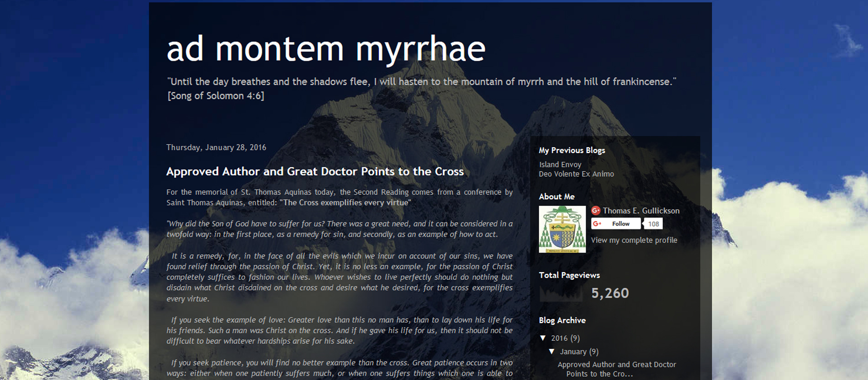Click the date 'Thursday, January 28, 2016'
Screen dimensions: 868x380
click(x=216, y=148)
